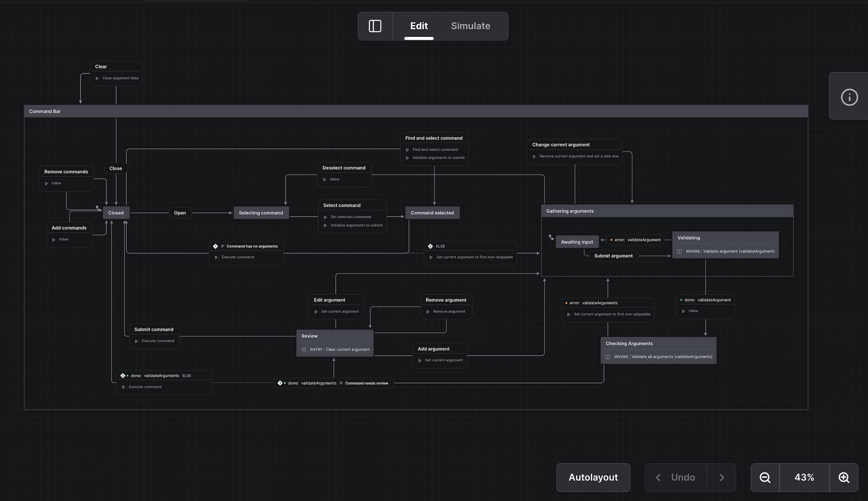
Task: Expand the 'Inline' action under Remove commands
Action: click(47, 183)
